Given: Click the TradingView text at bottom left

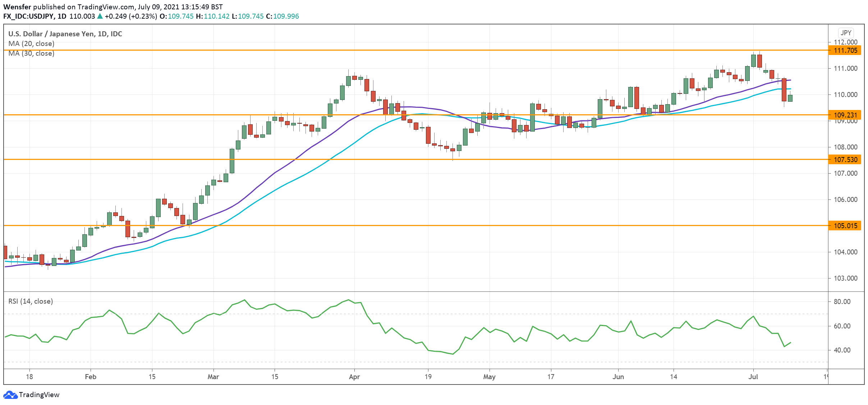Looking at the screenshot, I should (x=39, y=395).
